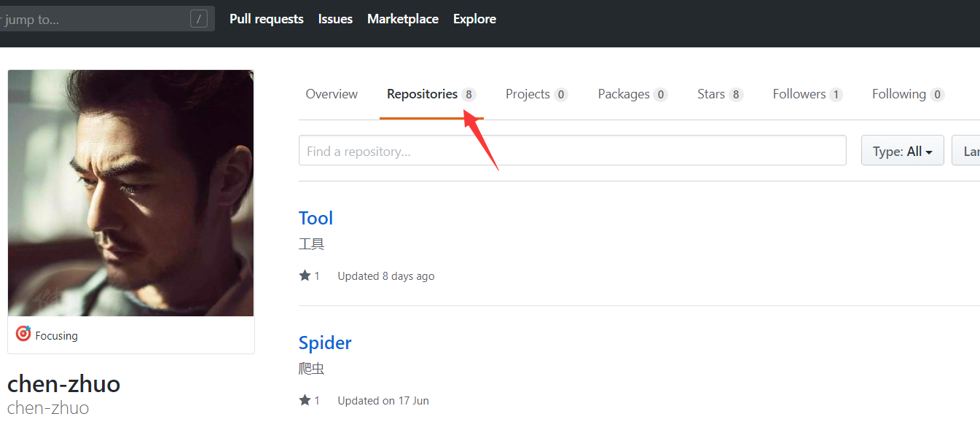Open the Marketplace navigation link
980x430 pixels.
402,19
